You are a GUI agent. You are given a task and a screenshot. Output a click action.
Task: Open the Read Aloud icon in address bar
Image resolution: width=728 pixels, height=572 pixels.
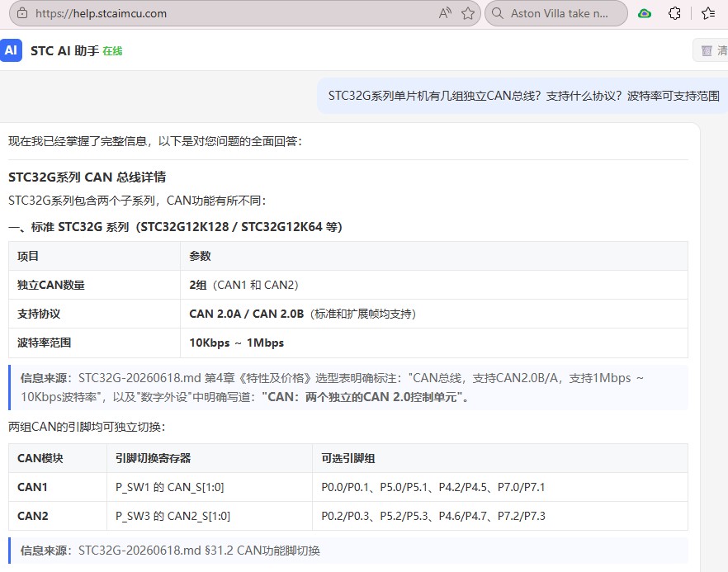[445, 13]
